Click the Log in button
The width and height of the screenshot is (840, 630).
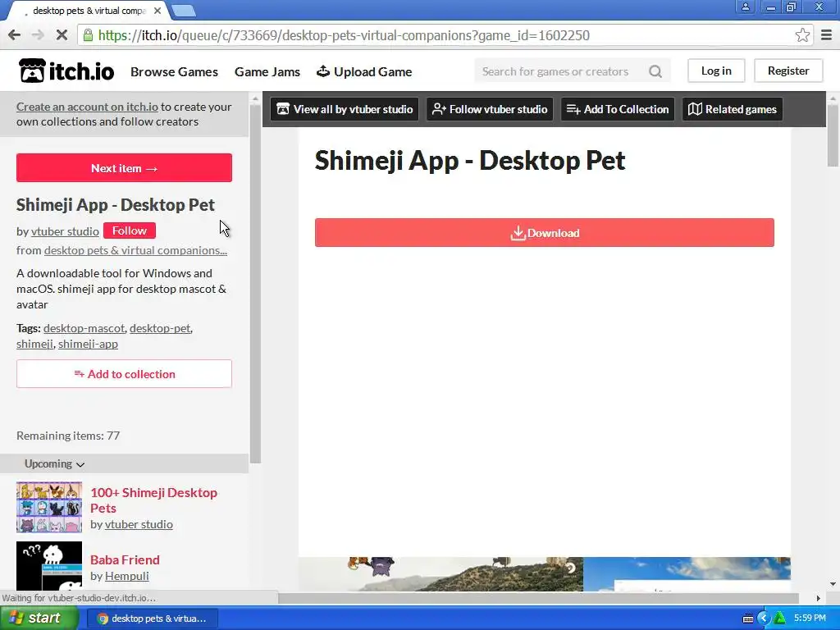(716, 71)
